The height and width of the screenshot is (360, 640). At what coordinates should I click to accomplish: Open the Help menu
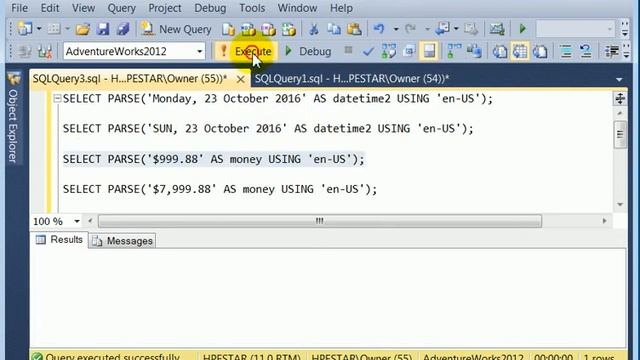[341, 8]
